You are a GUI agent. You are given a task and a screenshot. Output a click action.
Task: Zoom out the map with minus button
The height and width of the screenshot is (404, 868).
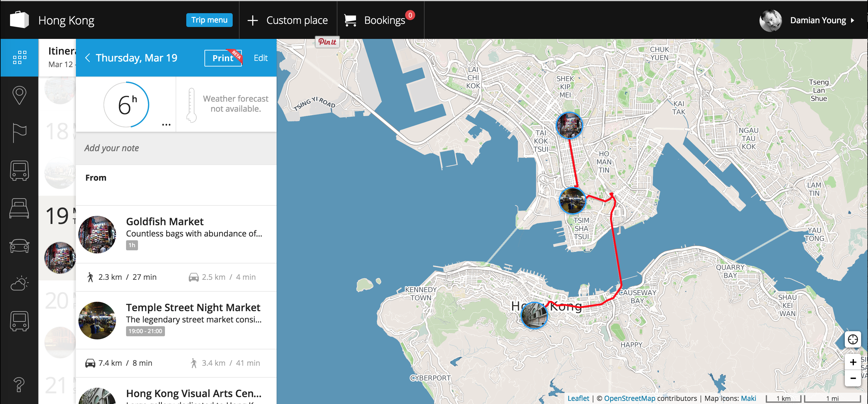(x=853, y=378)
